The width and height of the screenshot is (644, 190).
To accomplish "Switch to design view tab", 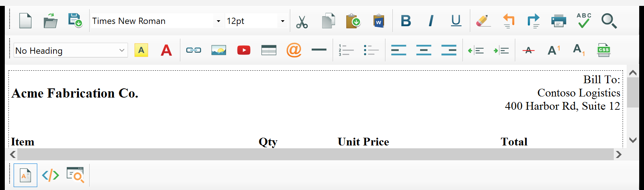I will point(25,175).
